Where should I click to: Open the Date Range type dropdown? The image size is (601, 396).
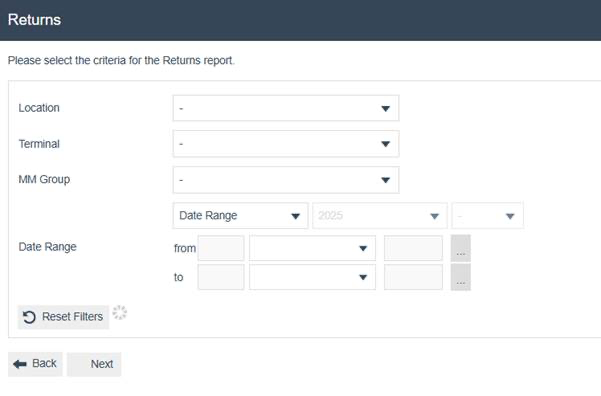pyautogui.click(x=240, y=215)
